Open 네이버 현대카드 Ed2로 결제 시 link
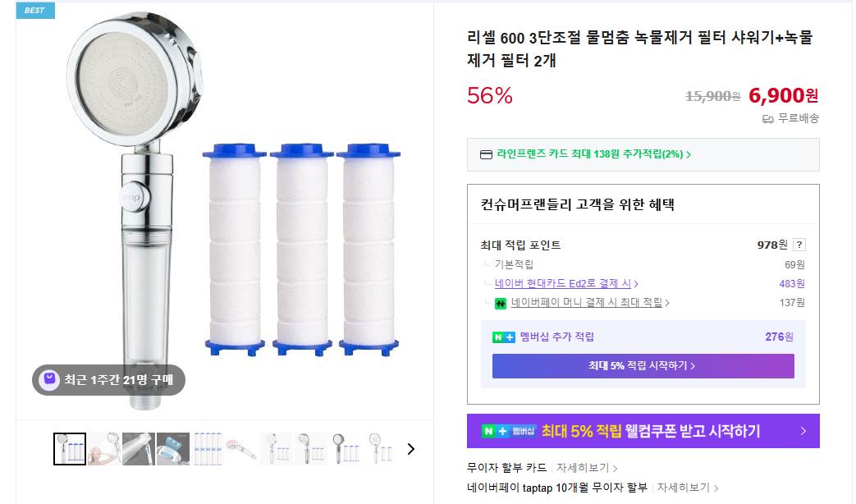Viewport: 856px width, 504px height. [x=566, y=284]
